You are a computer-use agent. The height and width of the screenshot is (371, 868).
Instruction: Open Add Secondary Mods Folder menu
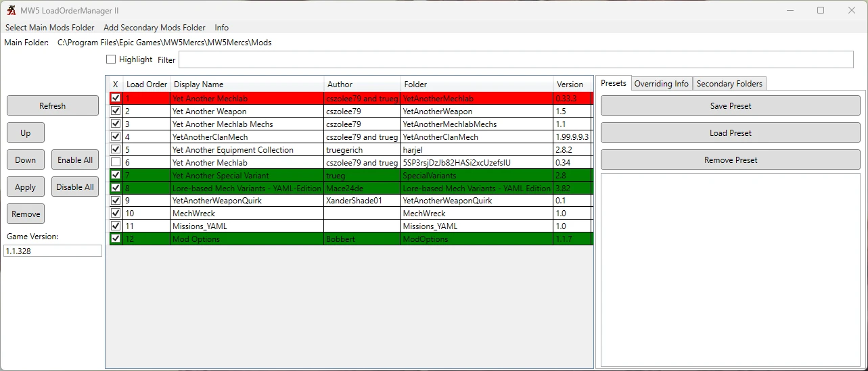click(x=154, y=28)
